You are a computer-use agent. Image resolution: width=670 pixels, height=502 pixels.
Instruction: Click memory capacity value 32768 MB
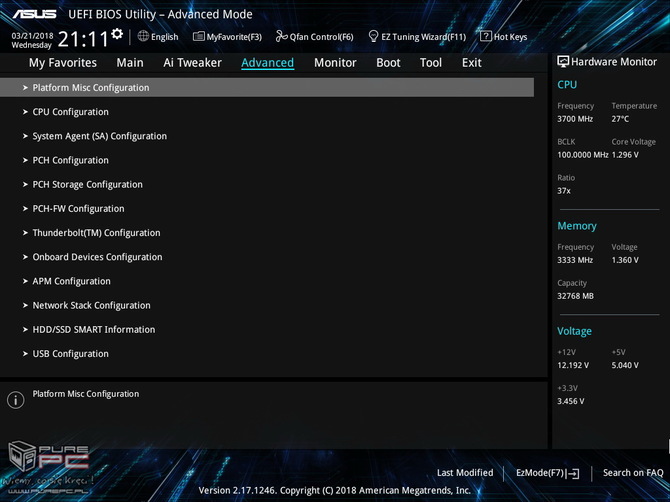click(x=575, y=296)
